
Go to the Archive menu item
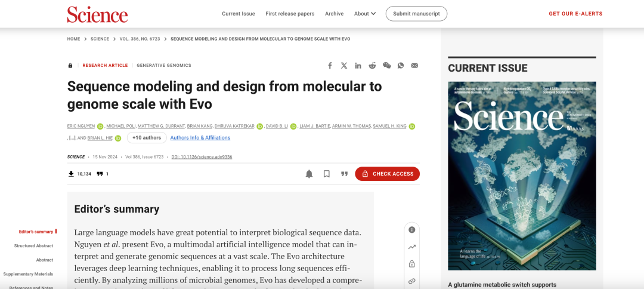coord(334,14)
